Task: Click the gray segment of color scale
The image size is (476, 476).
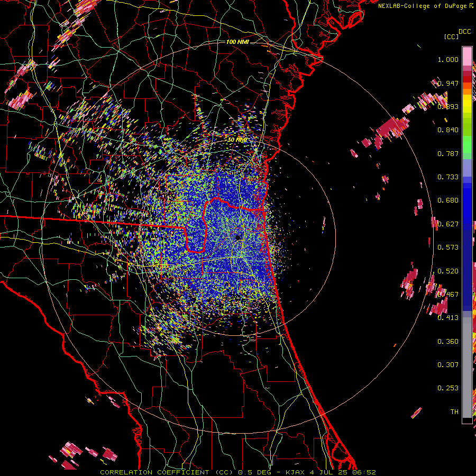Action: [467, 368]
